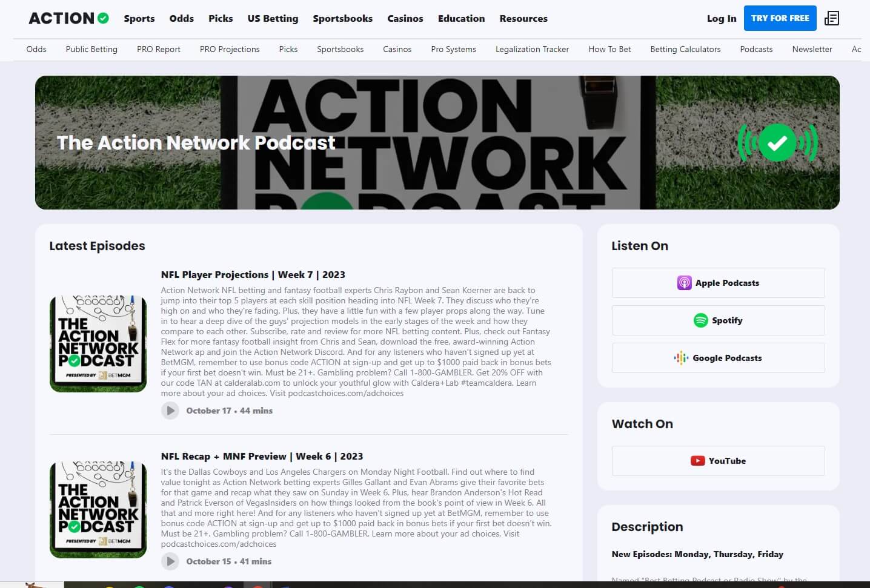Open Betting Calculators in secondary nav

click(686, 49)
